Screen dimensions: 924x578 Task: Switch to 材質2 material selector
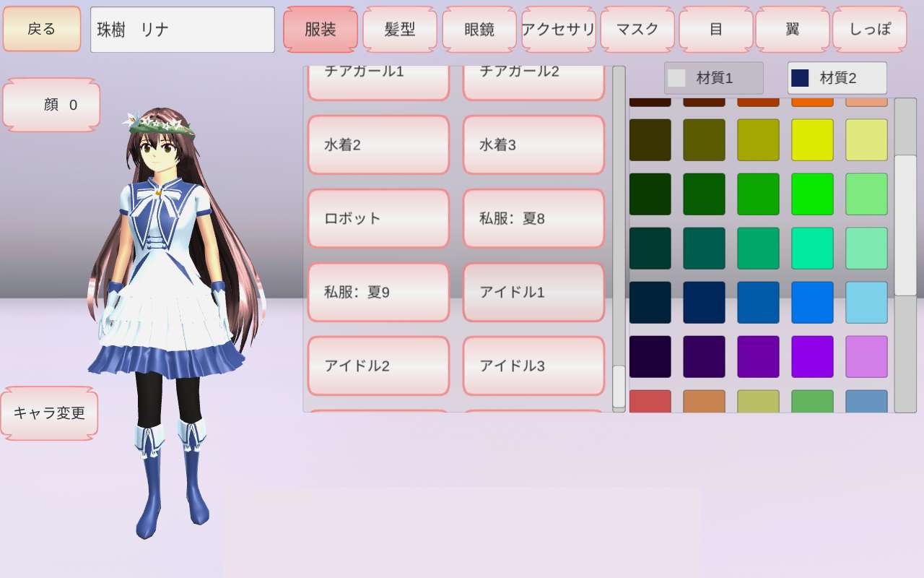click(837, 78)
